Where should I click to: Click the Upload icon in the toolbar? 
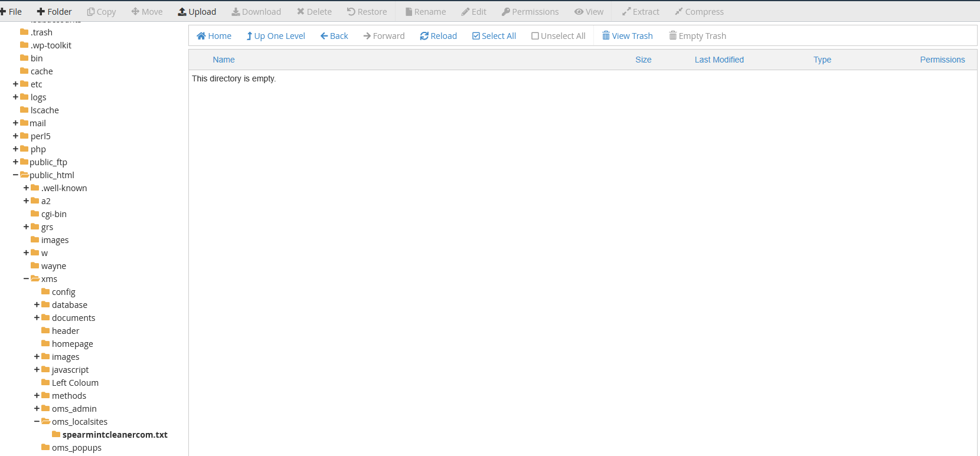(182, 12)
